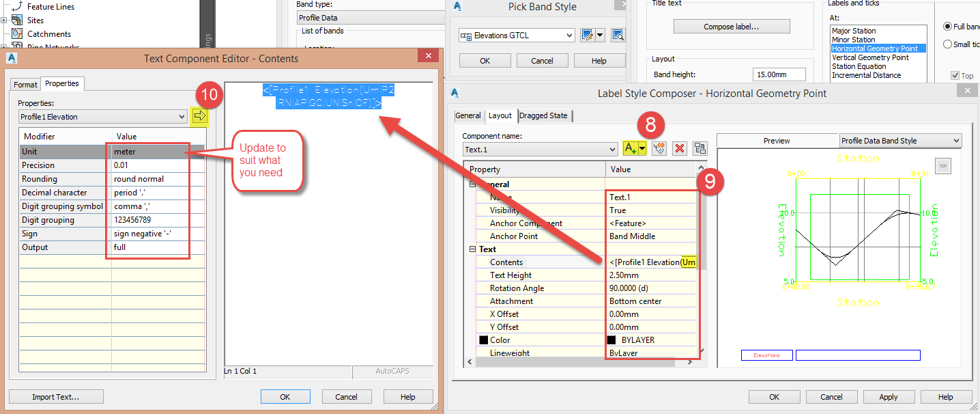This screenshot has width=980, height=414.
Task: Switch to the Layout tab
Action: [x=500, y=115]
